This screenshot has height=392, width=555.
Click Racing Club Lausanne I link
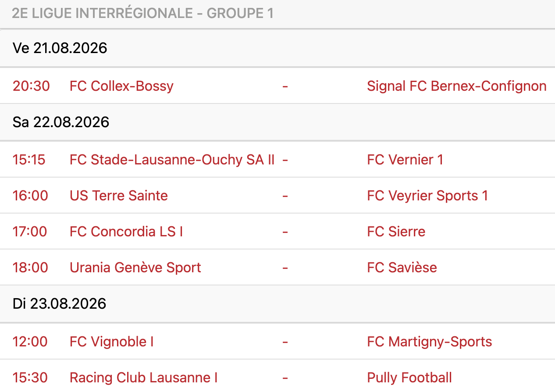144,378
